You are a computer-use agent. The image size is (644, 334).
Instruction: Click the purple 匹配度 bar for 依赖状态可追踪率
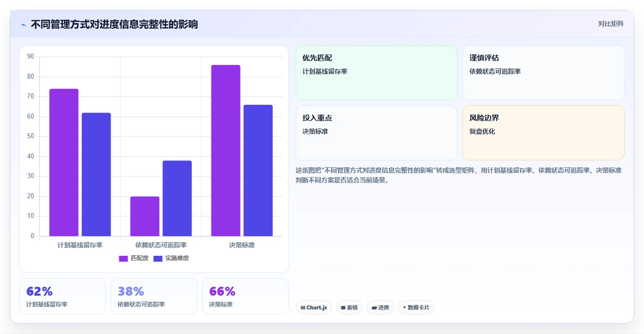pyautogui.click(x=145, y=216)
